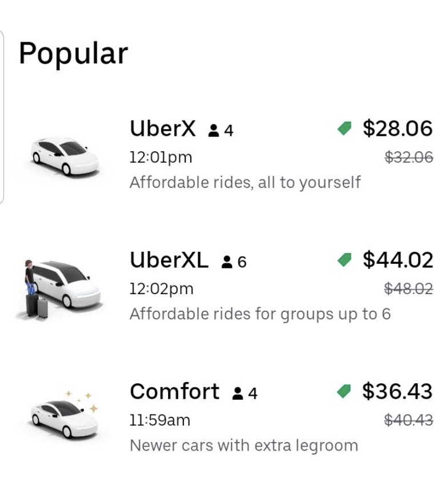Pick the Comfort ride title
The width and height of the screenshot is (448, 482).
point(174,392)
